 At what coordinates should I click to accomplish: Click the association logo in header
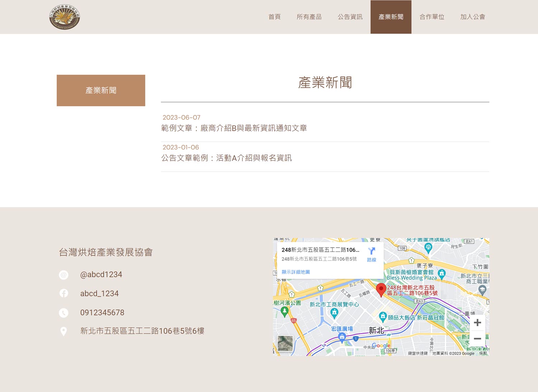(x=65, y=17)
